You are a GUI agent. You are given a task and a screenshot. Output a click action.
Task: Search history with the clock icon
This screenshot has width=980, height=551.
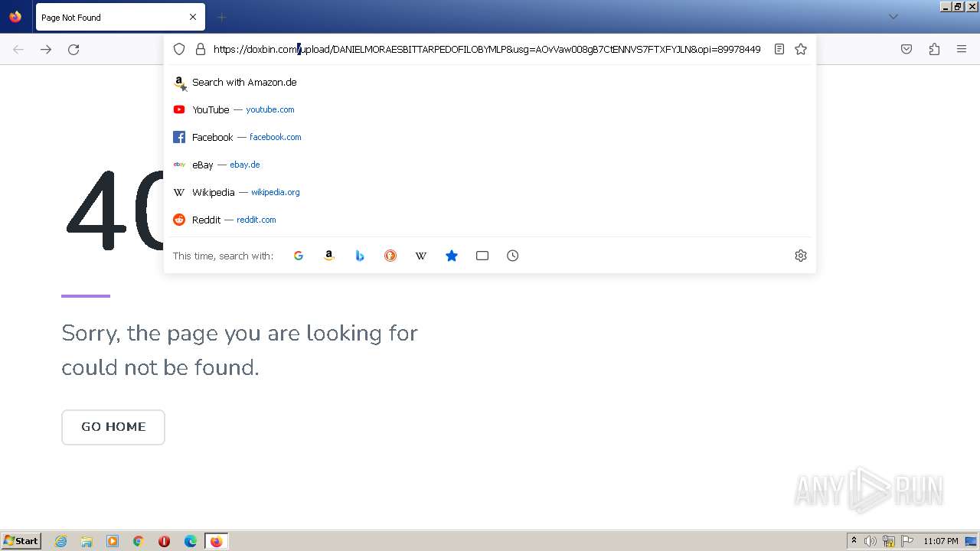point(513,256)
